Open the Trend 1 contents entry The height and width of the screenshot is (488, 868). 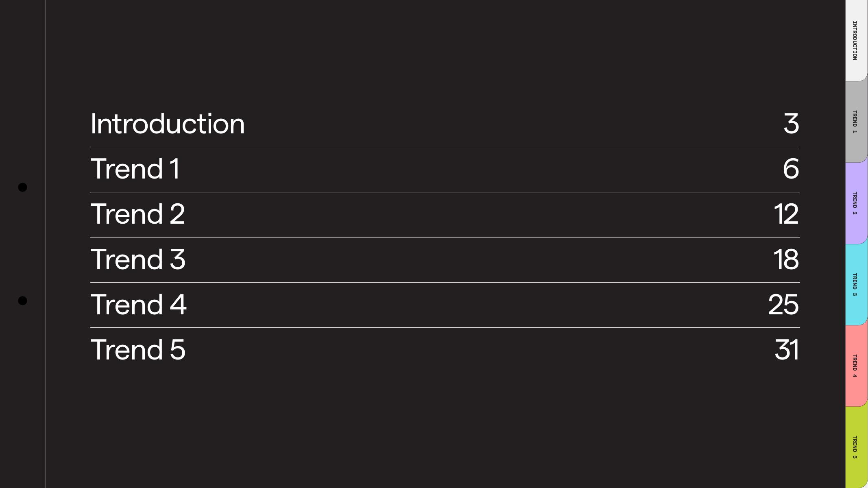point(135,169)
